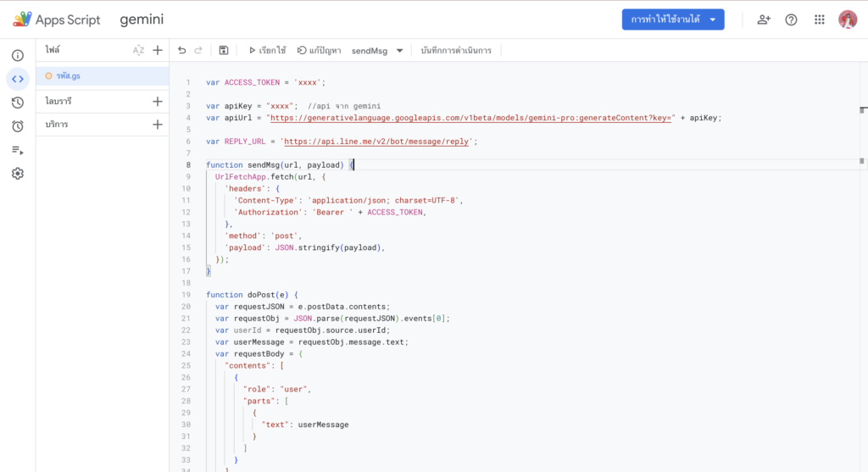868x472 pixels.
Task: Click ACCESS_TOKEN on line 1
Action: click(252, 82)
